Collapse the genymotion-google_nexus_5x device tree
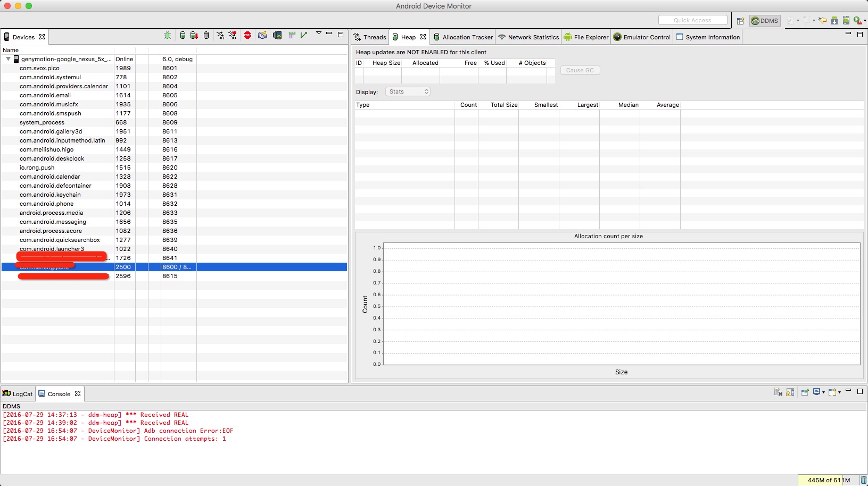This screenshot has width=868, height=486. (x=8, y=59)
